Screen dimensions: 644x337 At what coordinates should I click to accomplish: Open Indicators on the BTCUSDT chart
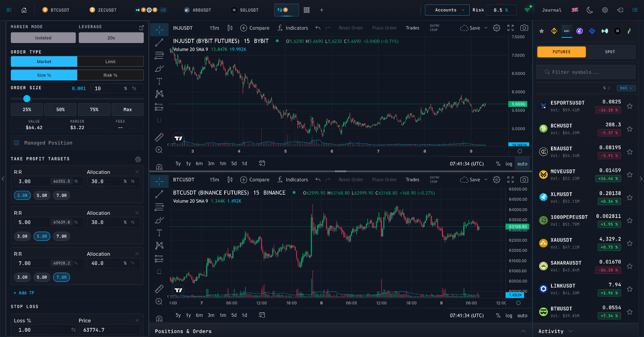coord(293,180)
